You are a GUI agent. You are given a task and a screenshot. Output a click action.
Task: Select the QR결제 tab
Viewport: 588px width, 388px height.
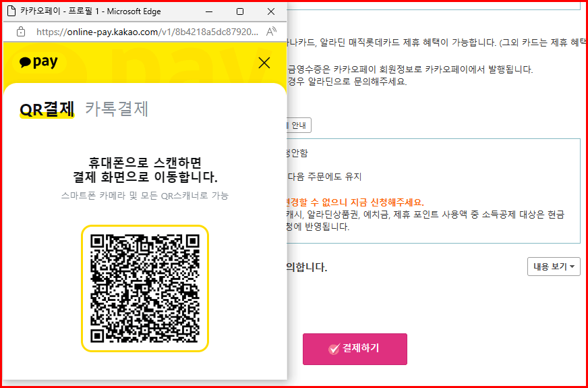pos(47,109)
